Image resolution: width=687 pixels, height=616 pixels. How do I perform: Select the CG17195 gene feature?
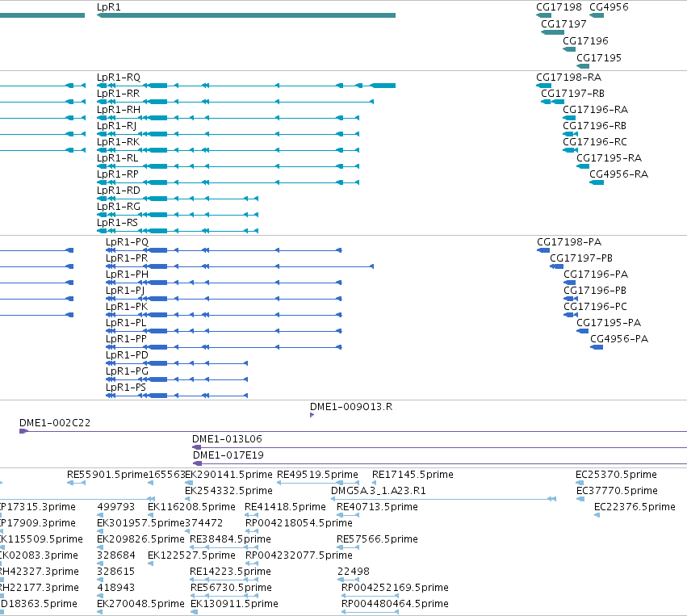583,66
